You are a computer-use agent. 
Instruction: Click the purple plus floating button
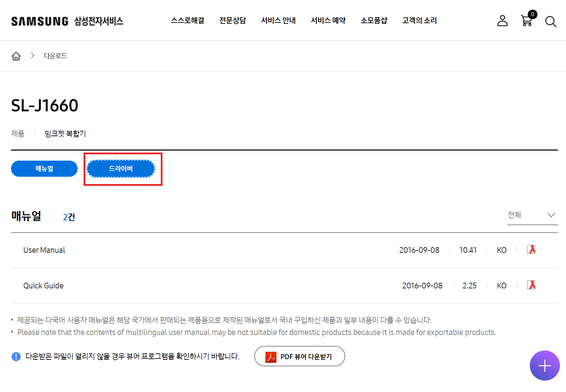pyautogui.click(x=545, y=366)
